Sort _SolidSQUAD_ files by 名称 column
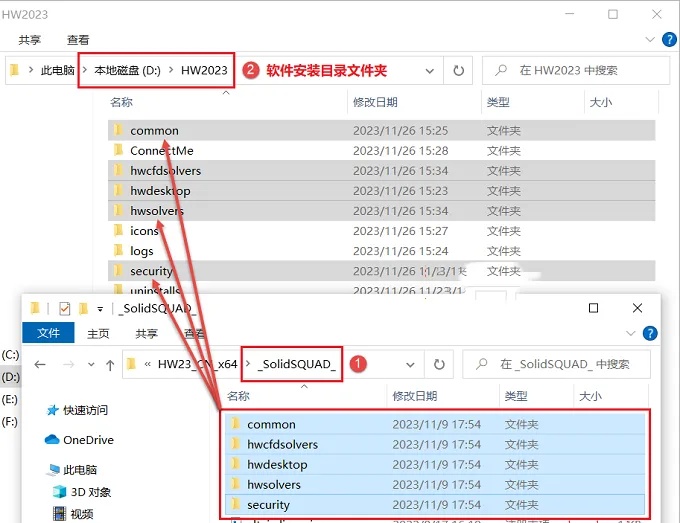This screenshot has width=680, height=523. (x=239, y=396)
